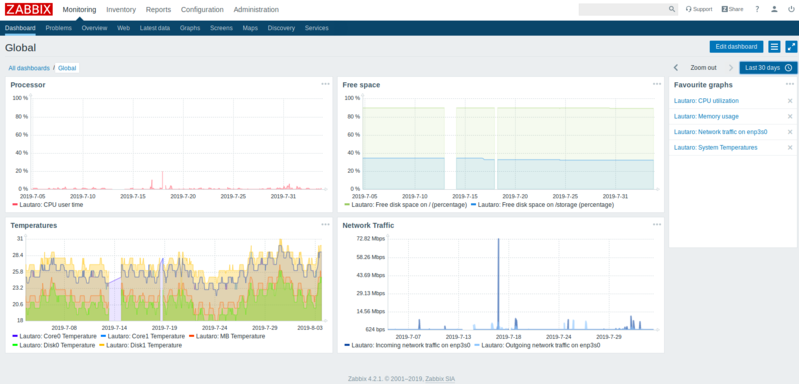Remove CPU utilization from favourite graphs
Viewport: 799px width, 384px height.
click(x=790, y=101)
